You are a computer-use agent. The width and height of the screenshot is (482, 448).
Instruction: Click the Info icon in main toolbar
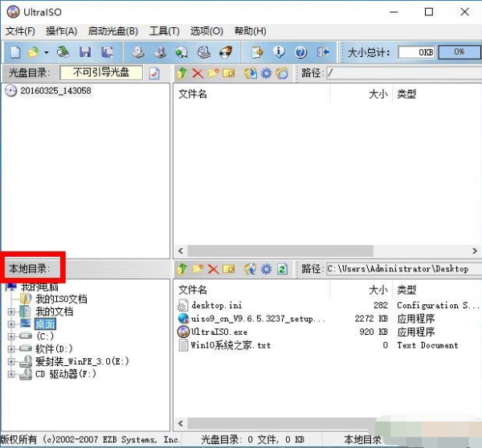tap(280, 52)
